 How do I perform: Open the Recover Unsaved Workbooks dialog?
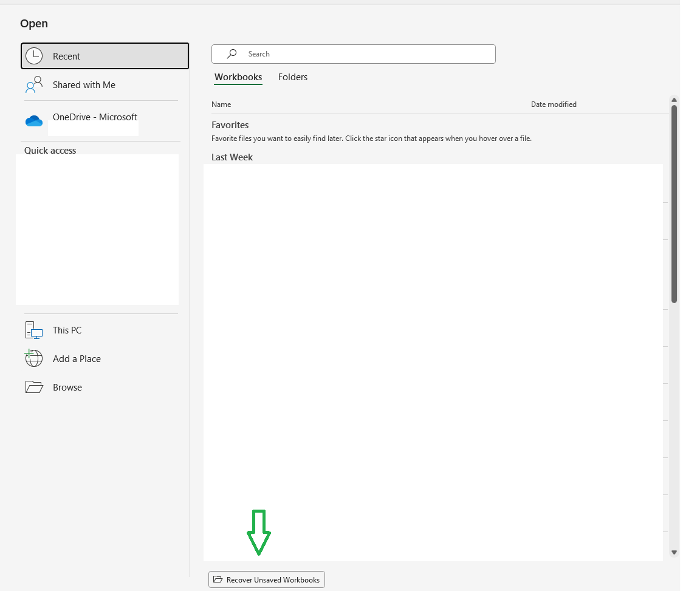click(266, 579)
